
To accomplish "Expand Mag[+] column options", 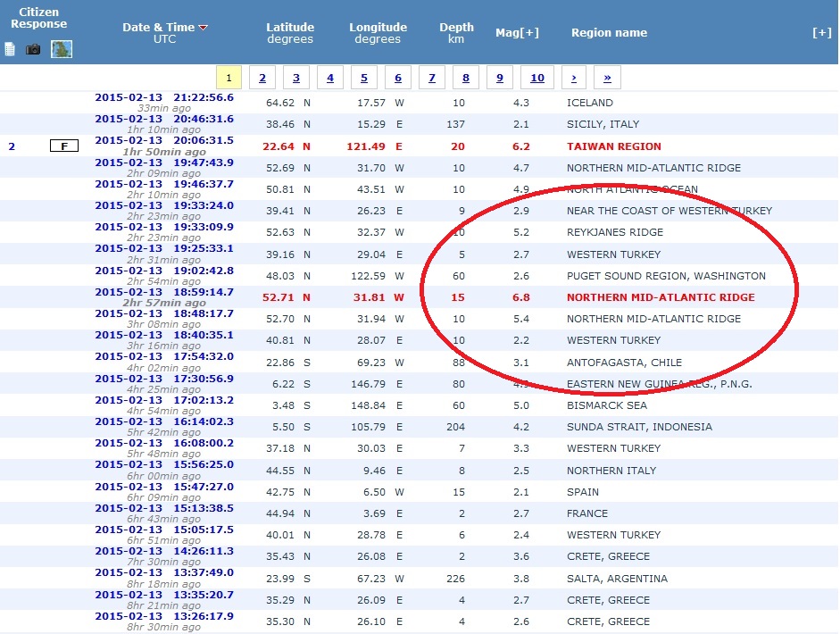I will tap(517, 33).
